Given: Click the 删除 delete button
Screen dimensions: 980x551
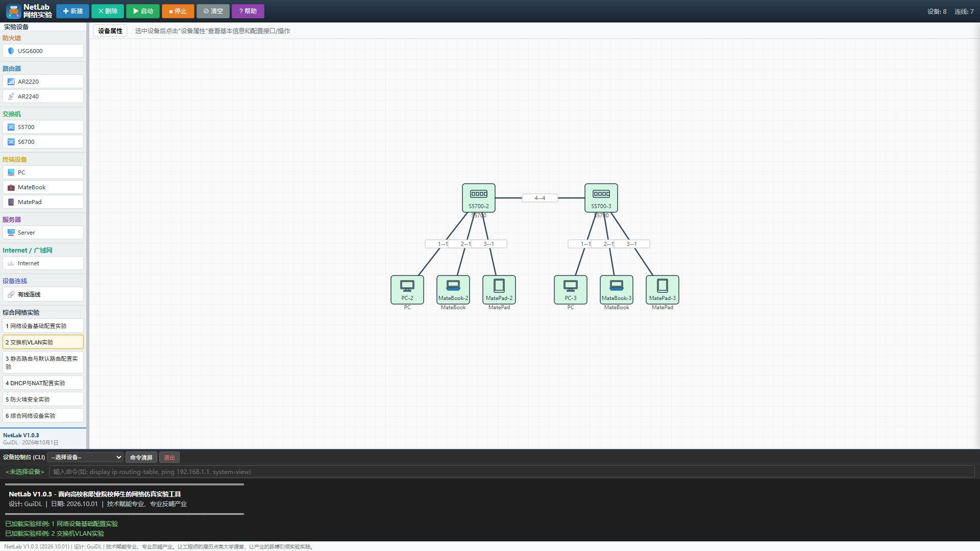Looking at the screenshot, I should [x=108, y=11].
